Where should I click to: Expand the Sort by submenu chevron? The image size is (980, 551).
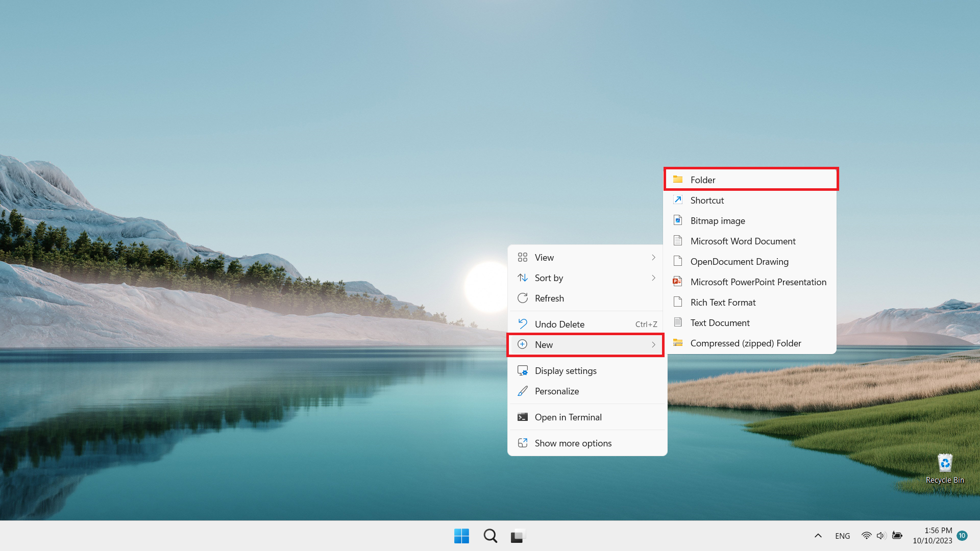[653, 278]
